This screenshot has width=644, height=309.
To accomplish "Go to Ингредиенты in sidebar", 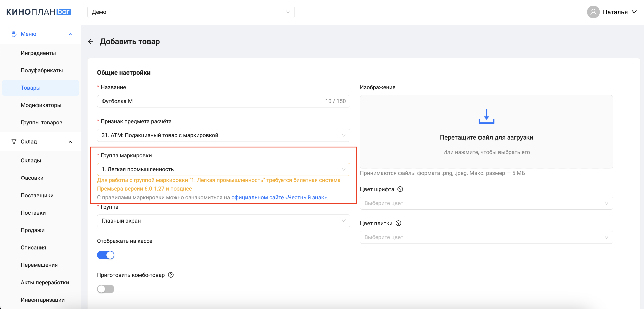I will point(40,53).
